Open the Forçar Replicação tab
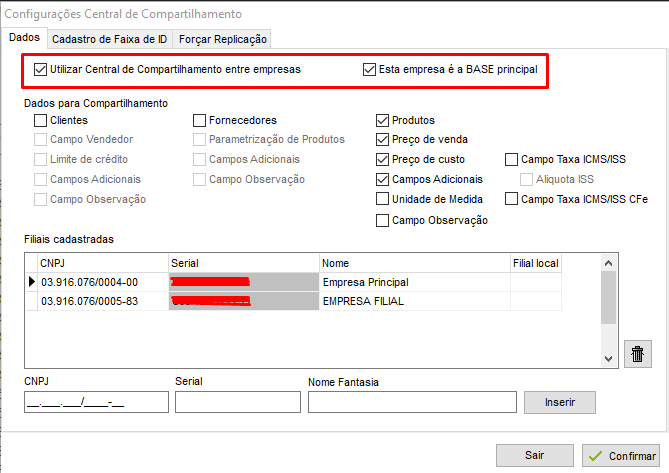The height and width of the screenshot is (473, 669). pyautogui.click(x=223, y=38)
